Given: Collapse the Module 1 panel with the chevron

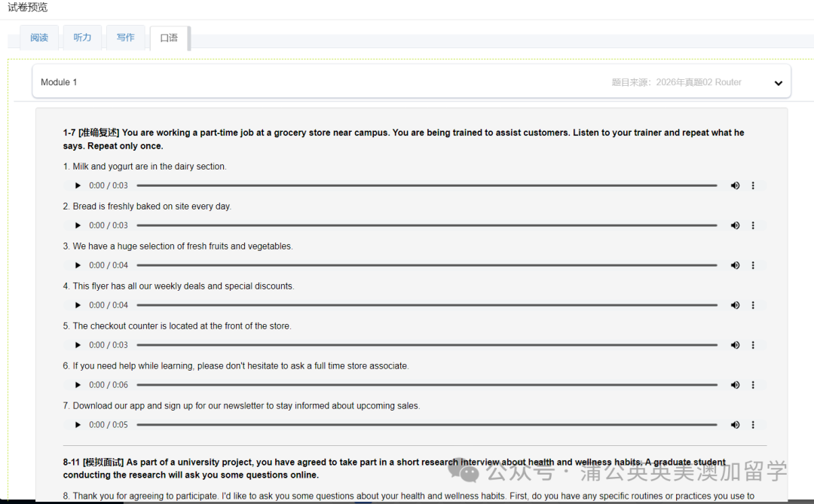Looking at the screenshot, I should pos(778,83).
